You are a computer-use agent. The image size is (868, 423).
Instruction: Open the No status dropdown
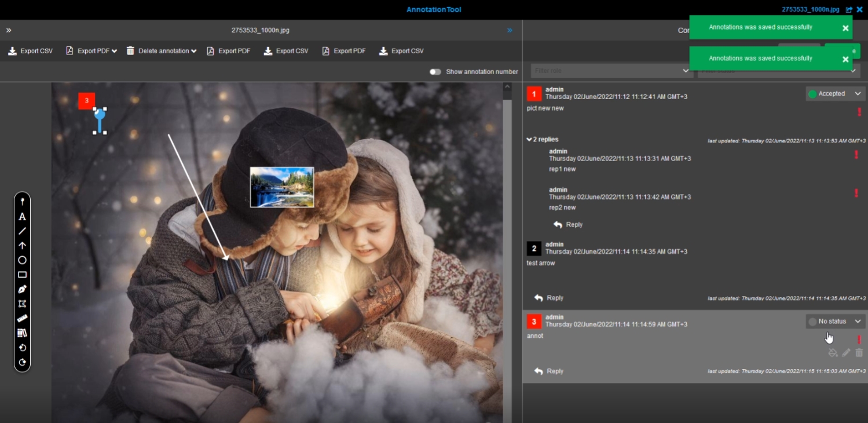835,322
